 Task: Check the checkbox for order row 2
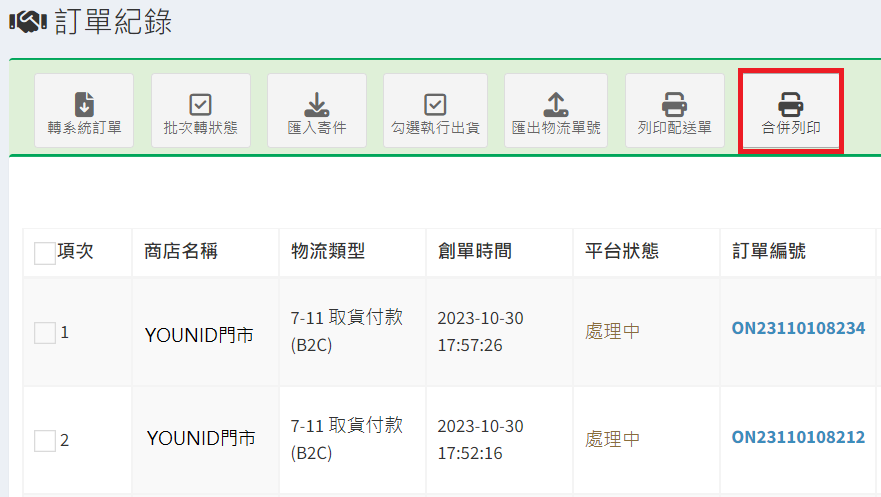[x=45, y=440]
